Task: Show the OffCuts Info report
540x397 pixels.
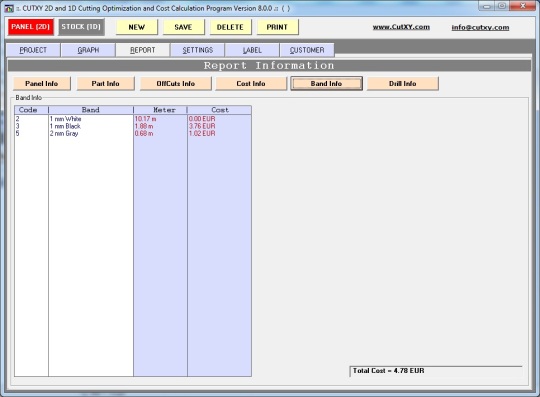Action: pos(176,84)
